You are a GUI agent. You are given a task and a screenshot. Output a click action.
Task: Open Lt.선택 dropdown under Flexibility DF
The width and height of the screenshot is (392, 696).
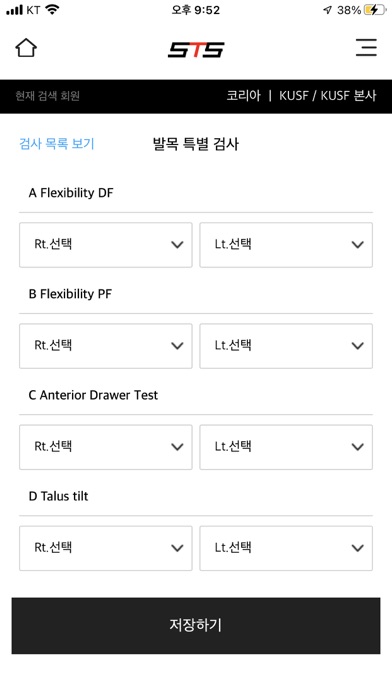[286, 245]
